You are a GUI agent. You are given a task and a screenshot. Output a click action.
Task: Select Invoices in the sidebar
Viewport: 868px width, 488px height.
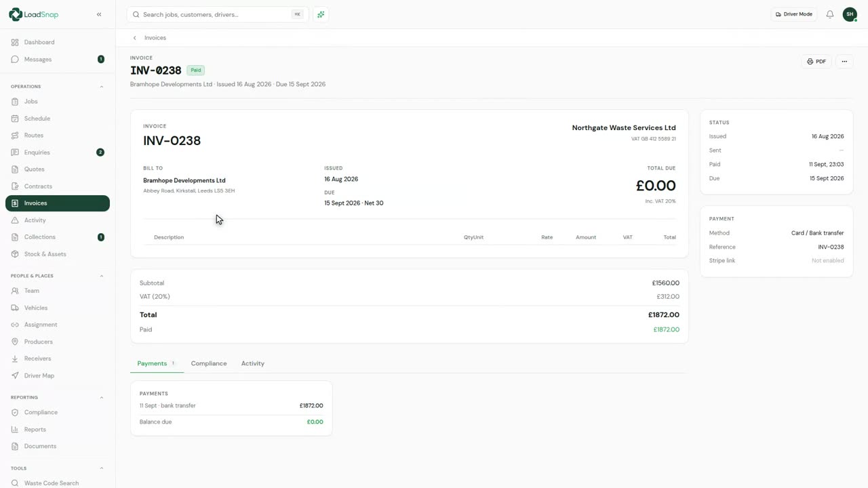pyautogui.click(x=58, y=203)
